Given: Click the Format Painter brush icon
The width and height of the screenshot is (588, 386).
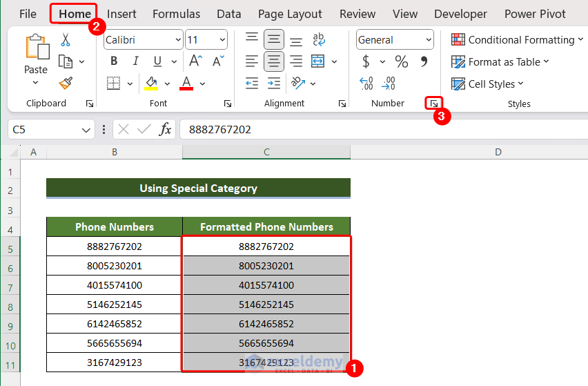Looking at the screenshot, I should click(x=66, y=84).
